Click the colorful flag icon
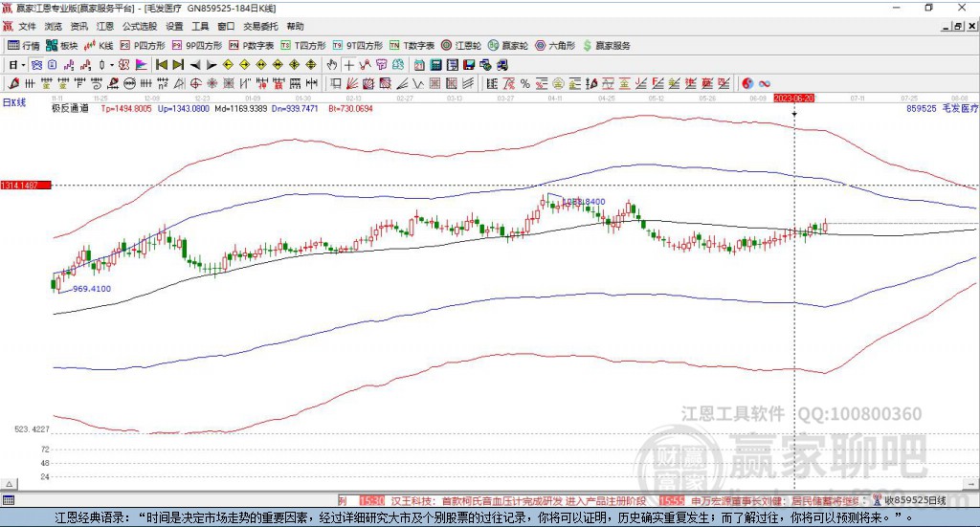This screenshot has width=980, height=527. pos(142,65)
